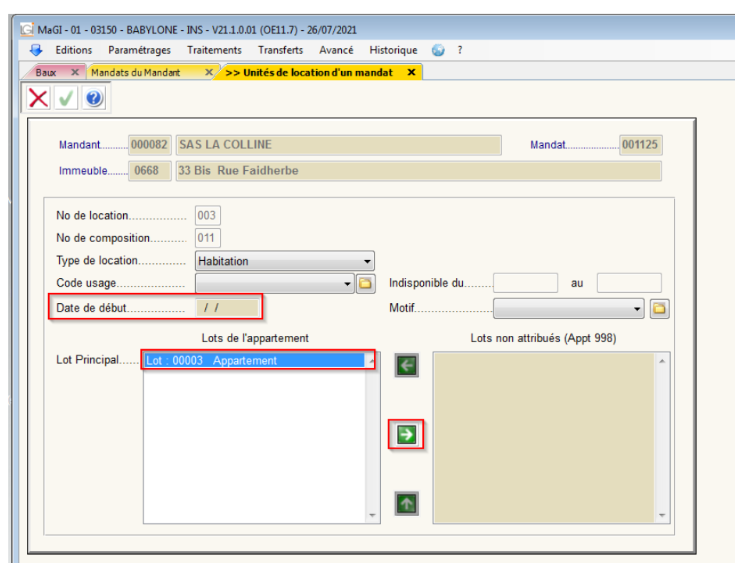Click the globe icon in menu bar
The image size is (735, 563).
coord(438,50)
